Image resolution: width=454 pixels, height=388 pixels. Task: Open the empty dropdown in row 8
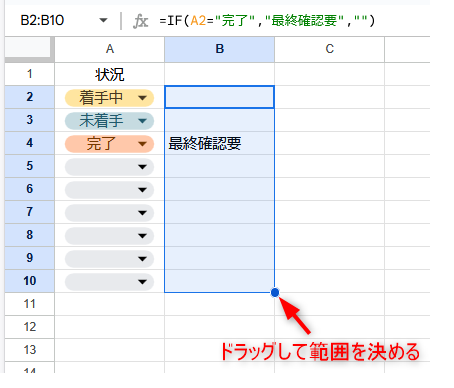click(x=142, y=236)
